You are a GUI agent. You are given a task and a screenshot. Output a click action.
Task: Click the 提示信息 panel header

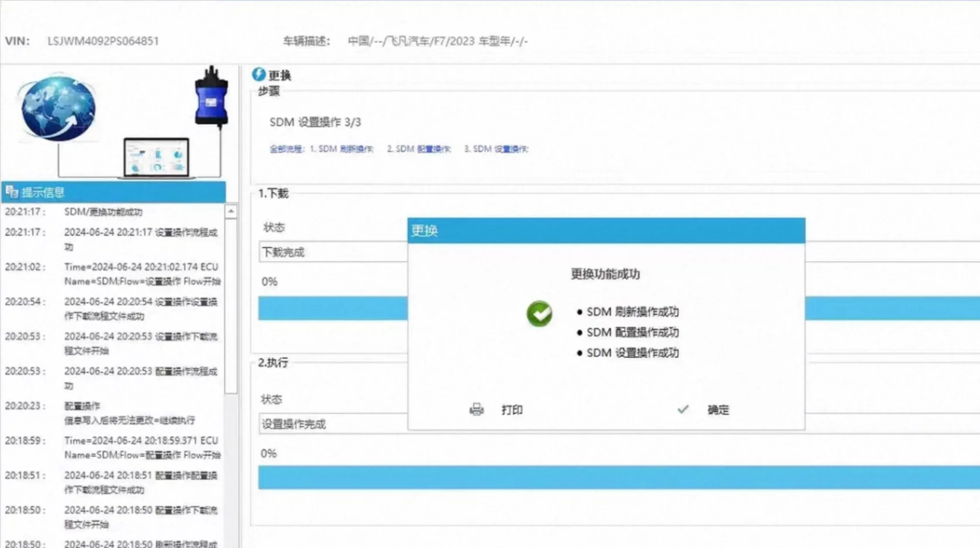coord(114,192)
